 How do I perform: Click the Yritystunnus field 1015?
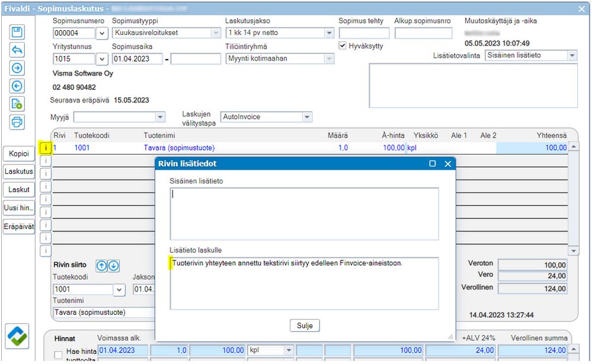[x=73, y=59]
